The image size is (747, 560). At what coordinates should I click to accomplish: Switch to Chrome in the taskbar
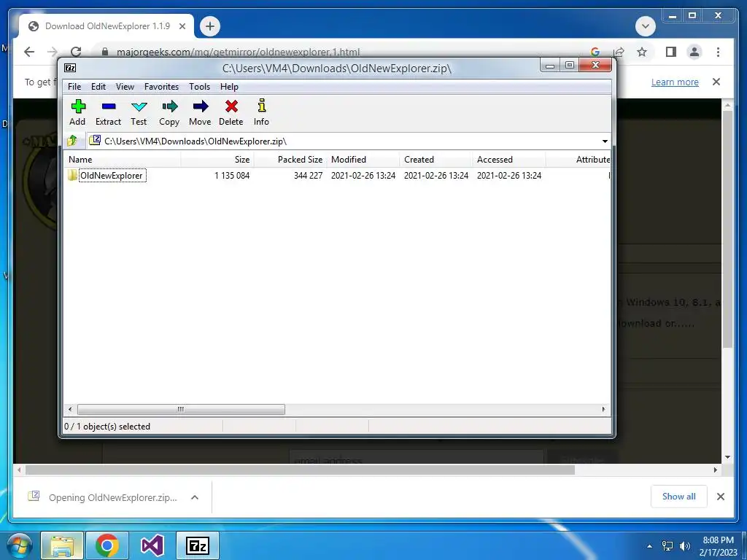pyautogui.click(x=107, y=545)
